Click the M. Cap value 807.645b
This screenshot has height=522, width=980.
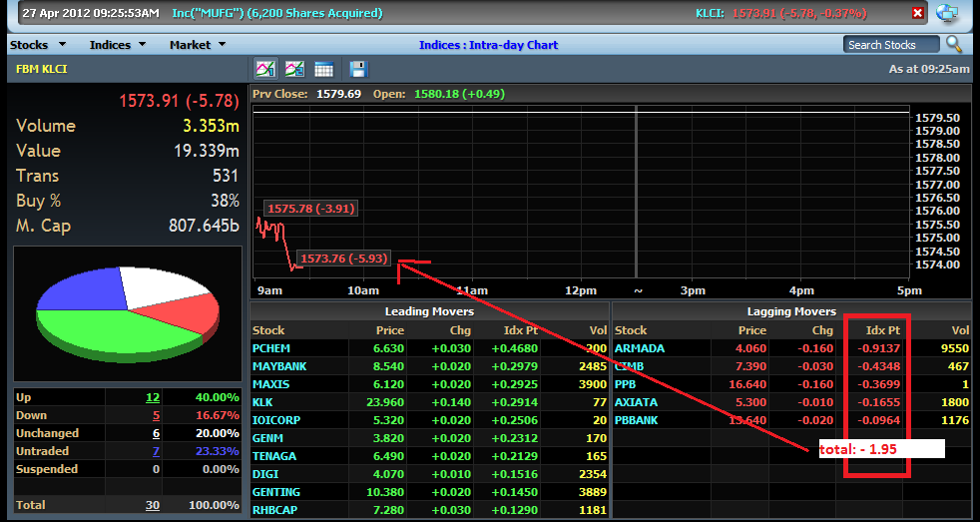click(x=204, y=226)
